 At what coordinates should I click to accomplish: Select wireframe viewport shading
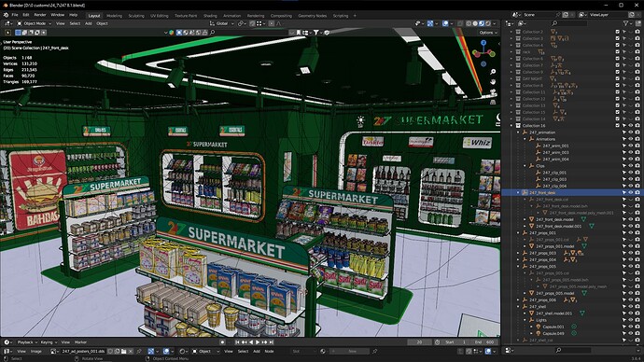click(x=469, y=23)
